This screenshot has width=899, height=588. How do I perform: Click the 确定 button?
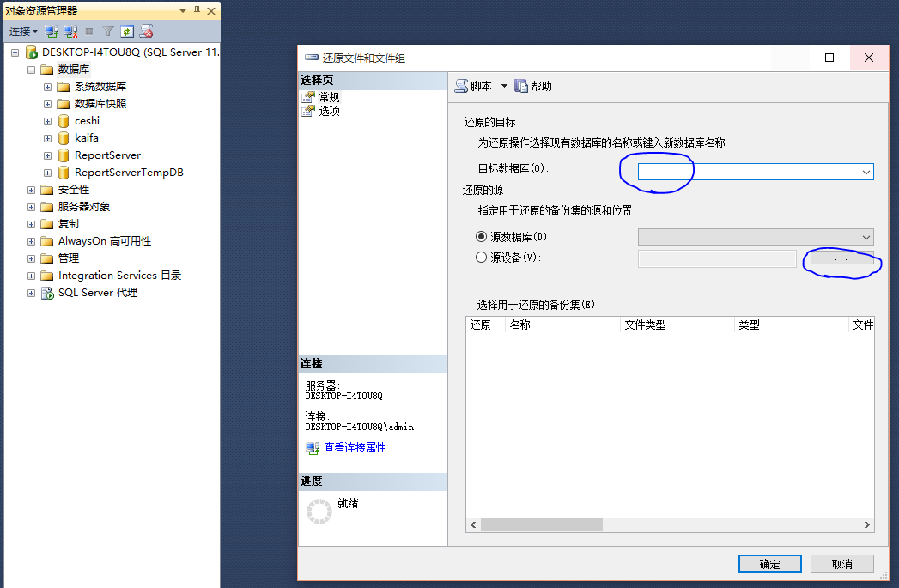(x=770, y=564)
